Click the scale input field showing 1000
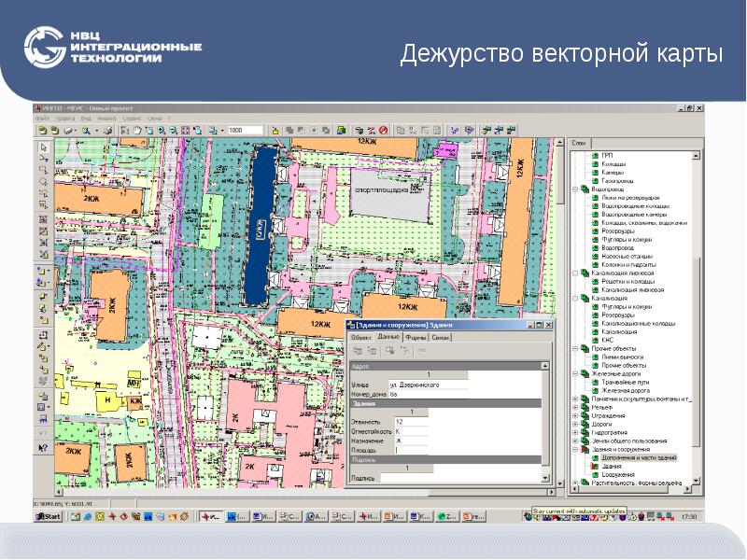 [x=237, y=131]
